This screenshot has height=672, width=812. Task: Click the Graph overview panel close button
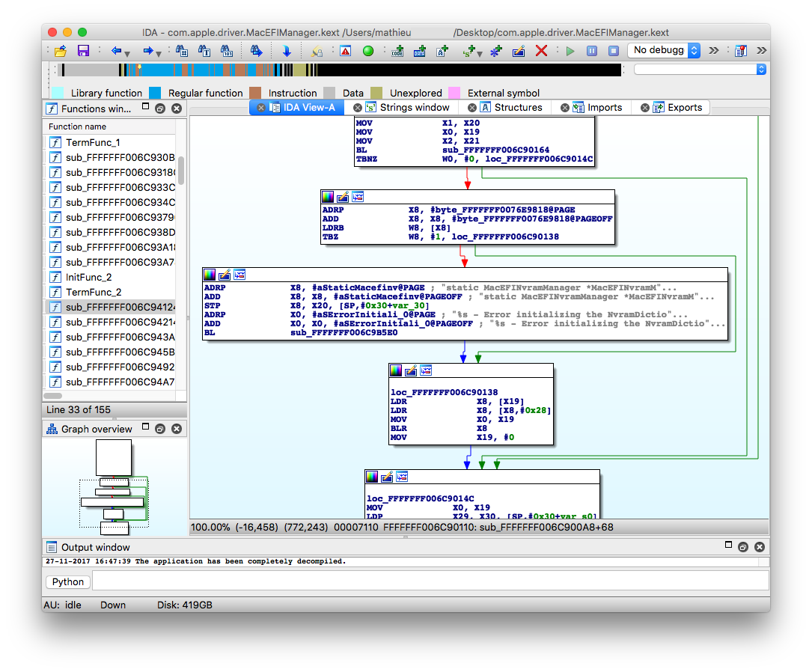[x=177, y=429]
